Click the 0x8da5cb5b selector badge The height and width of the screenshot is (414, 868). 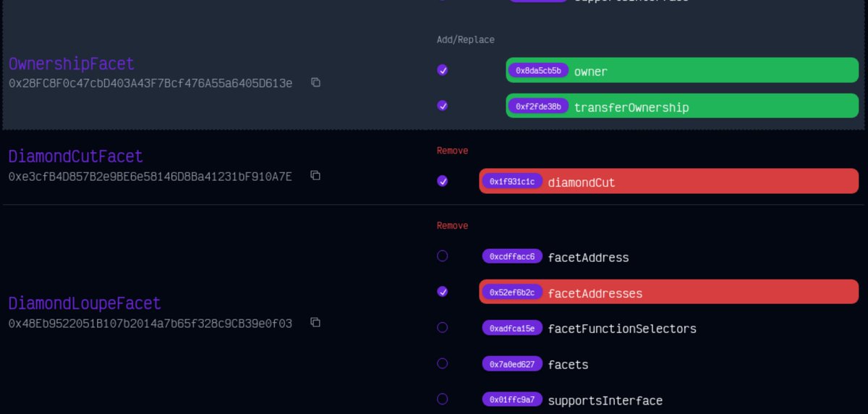(538, 70)
